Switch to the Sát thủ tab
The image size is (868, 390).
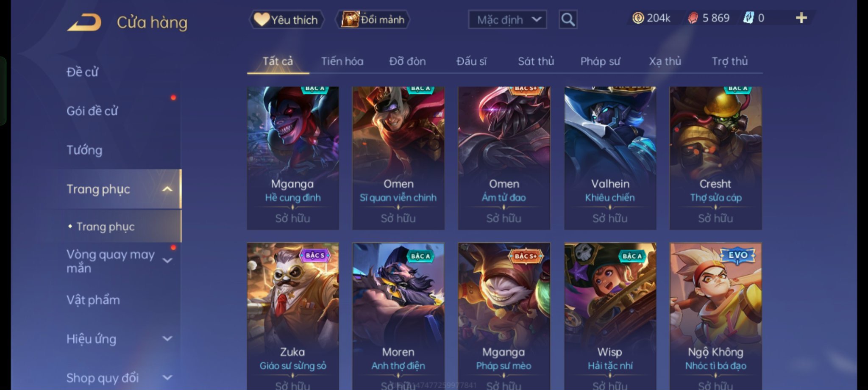pos(536,61)
